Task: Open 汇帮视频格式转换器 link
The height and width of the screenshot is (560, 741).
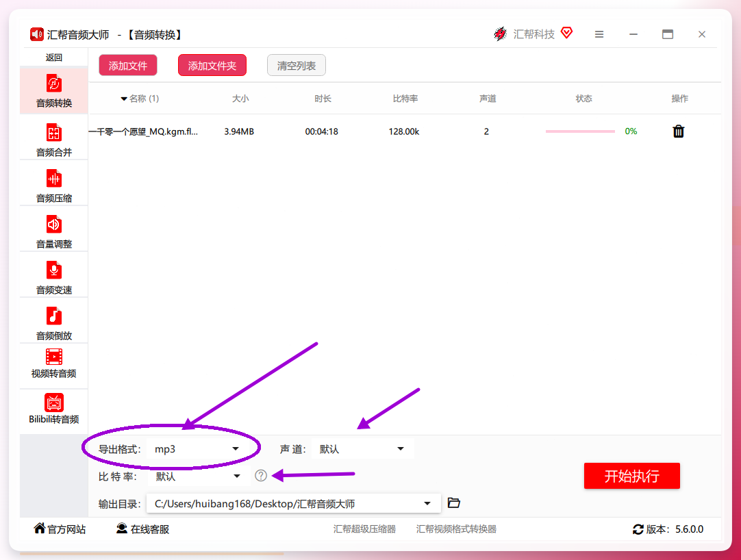Action: point(456,529)
